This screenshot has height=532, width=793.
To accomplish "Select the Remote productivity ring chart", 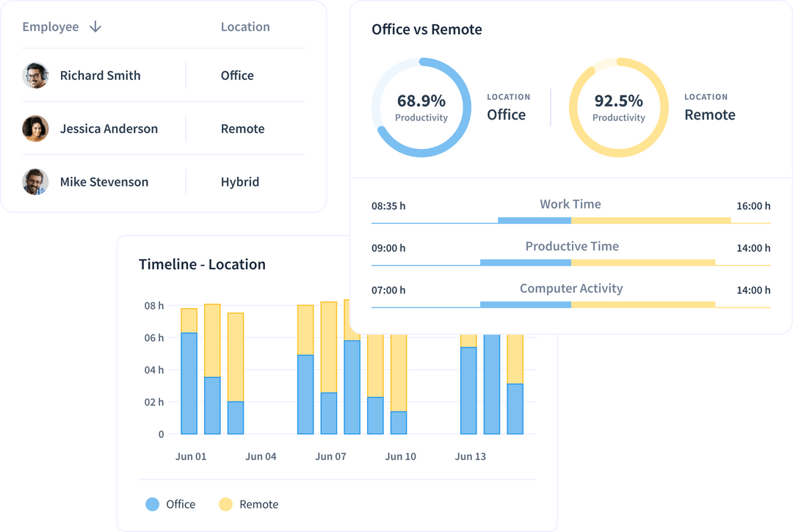I will tap(619, 106).
